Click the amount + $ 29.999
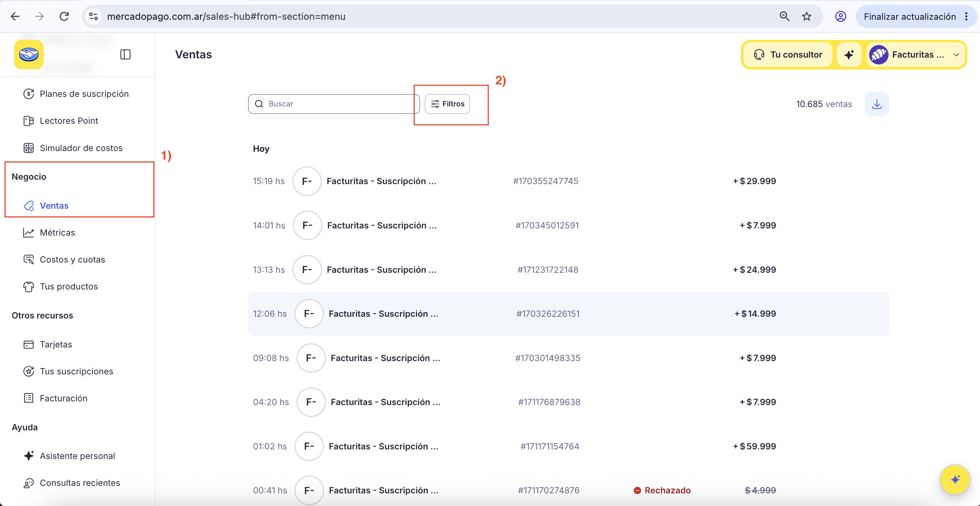 [x=754, y=181]
